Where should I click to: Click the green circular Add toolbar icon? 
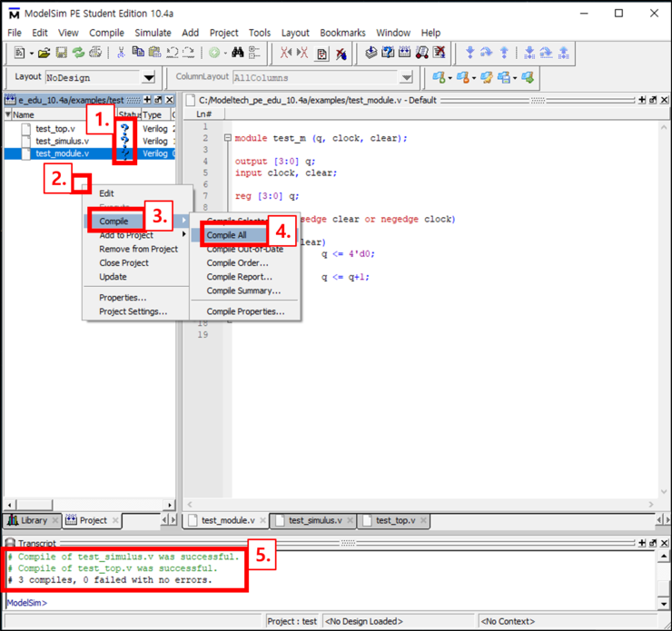click(214, 53)
